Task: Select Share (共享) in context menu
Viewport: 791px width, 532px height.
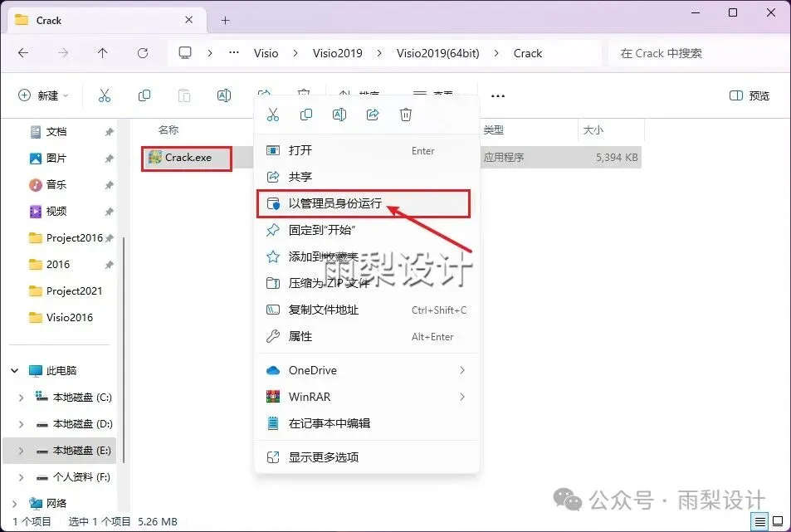Action: [x=366, y=177]
